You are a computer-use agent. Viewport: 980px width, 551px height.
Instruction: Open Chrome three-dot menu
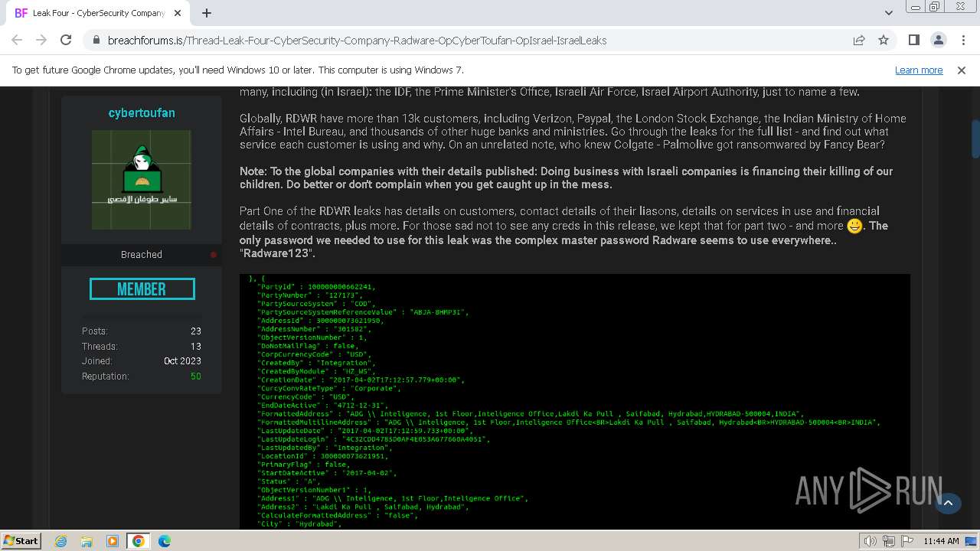[962, 41]
